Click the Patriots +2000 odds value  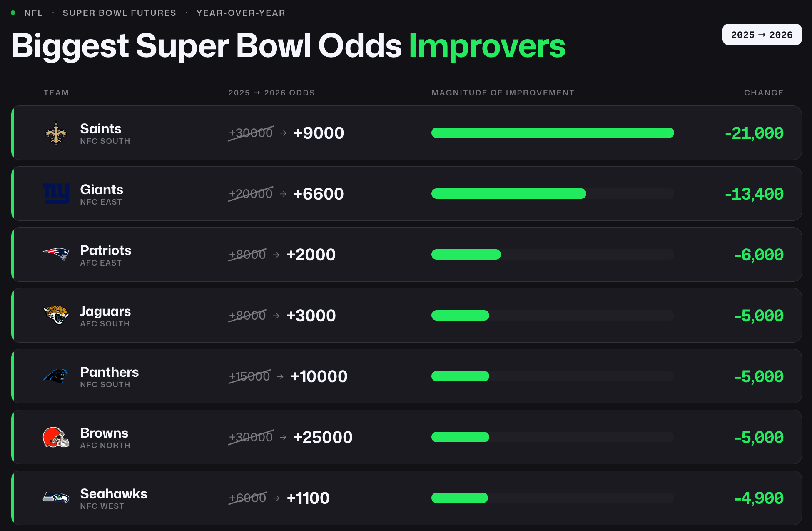click(x=311, y=255)
